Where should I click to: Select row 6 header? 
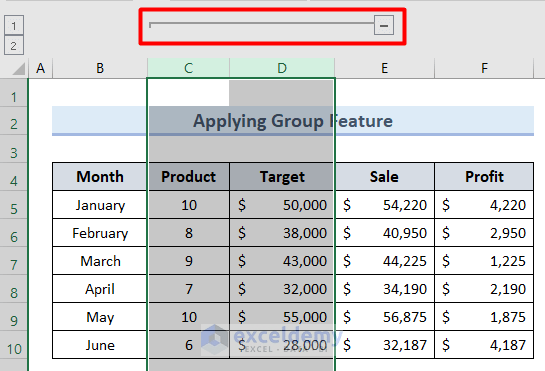pos(14,233)
